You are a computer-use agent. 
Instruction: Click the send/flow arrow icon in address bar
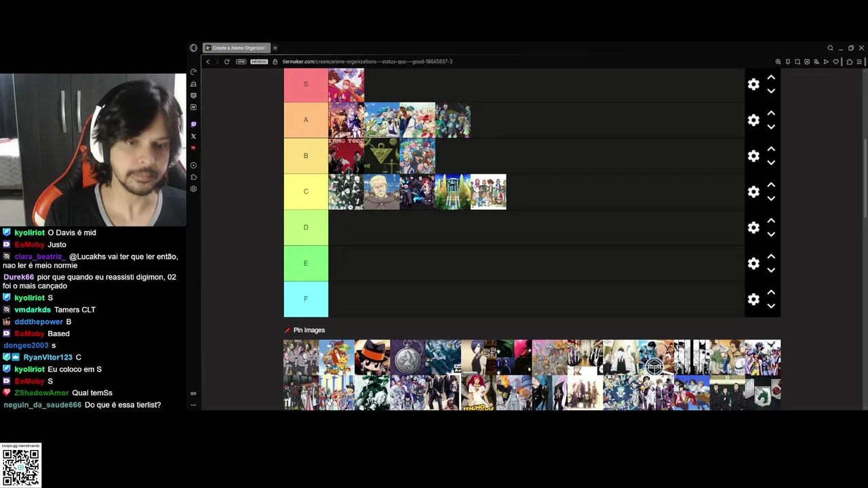pos(826,62)
